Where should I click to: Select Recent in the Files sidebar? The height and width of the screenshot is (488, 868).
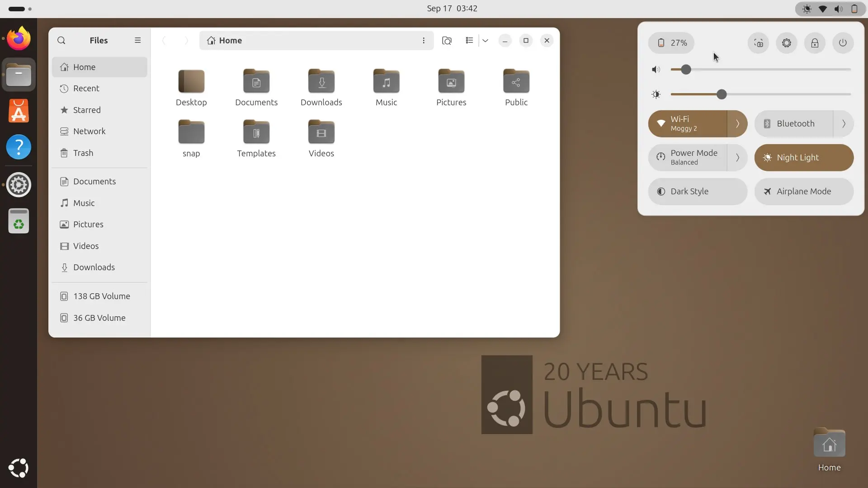99,89
